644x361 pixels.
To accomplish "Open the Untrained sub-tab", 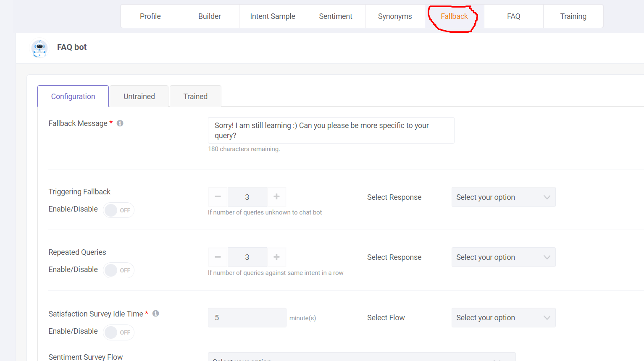I will tap(139, 96).
